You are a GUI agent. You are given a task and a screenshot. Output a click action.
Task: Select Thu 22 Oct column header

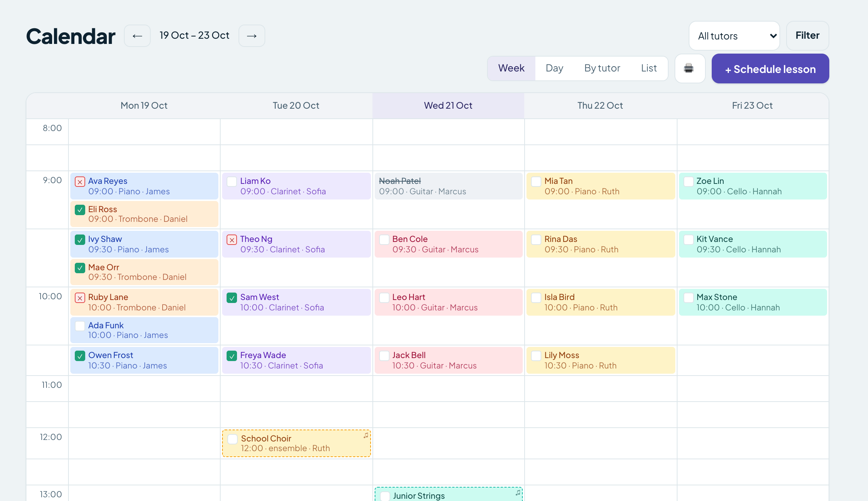[600, 106]
